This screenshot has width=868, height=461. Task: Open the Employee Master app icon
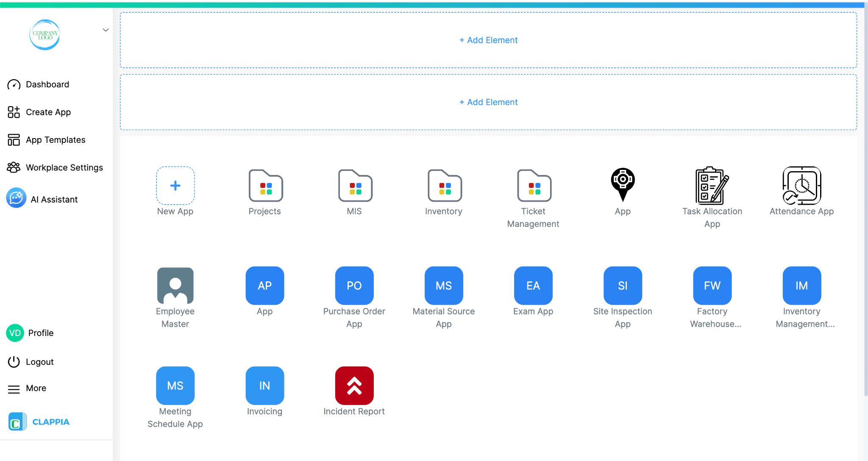coord(175,286)
